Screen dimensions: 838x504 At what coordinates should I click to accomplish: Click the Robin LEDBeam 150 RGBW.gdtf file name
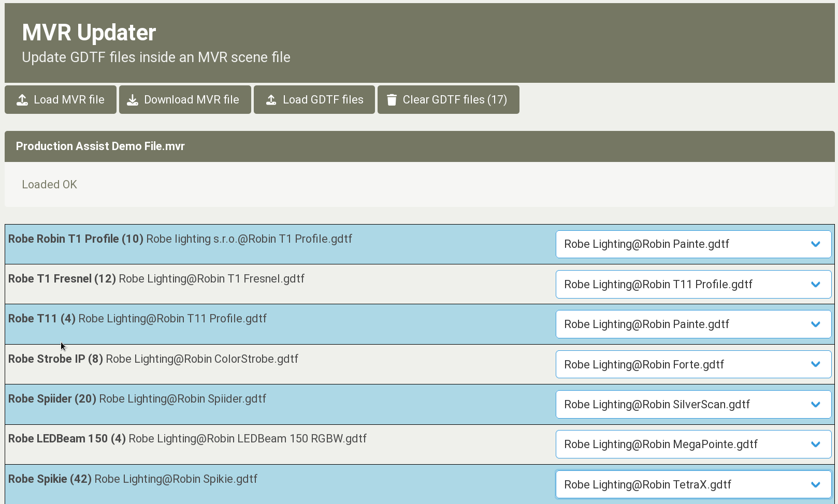click(x=248, y=439)
